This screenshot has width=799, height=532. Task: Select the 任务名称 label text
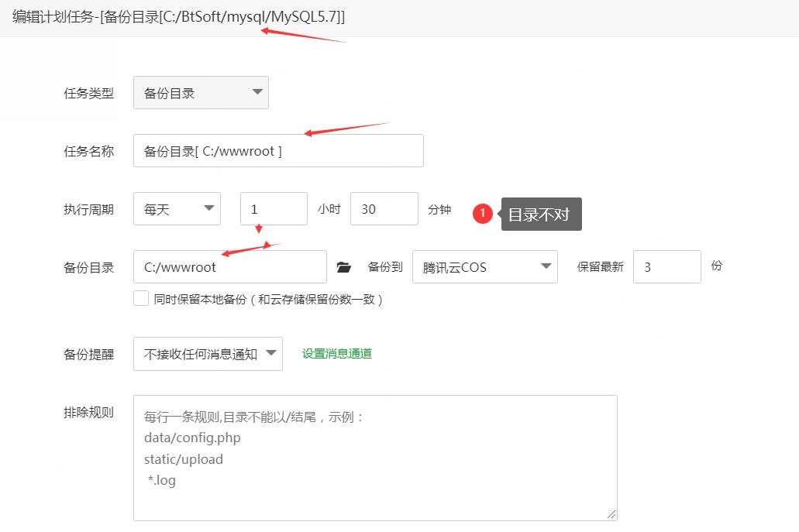click(88, 151)
